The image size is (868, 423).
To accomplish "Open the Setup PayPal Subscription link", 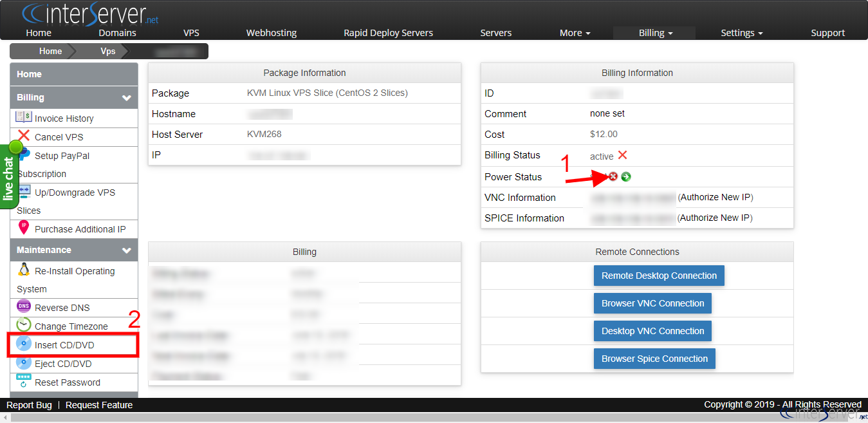I will [x=53, y=165].
